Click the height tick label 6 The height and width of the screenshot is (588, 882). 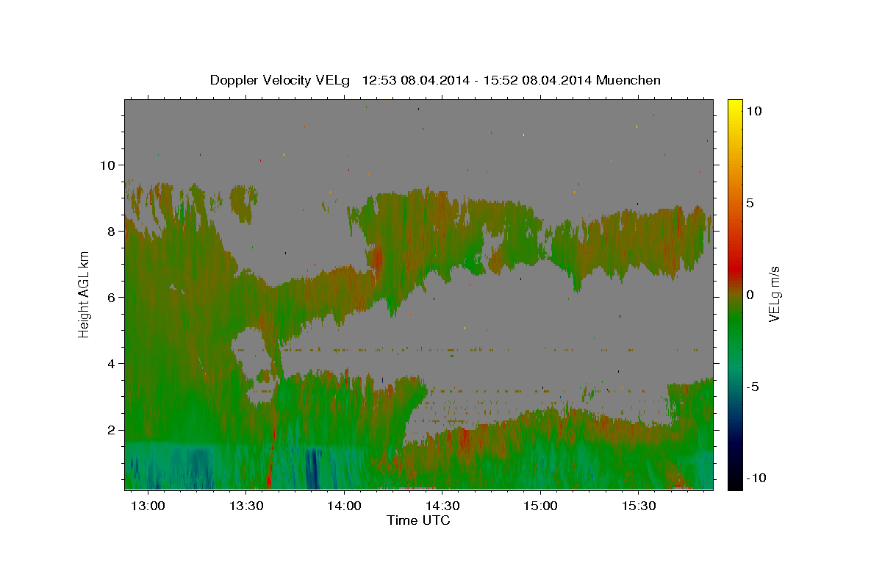[x=111, y=297]
